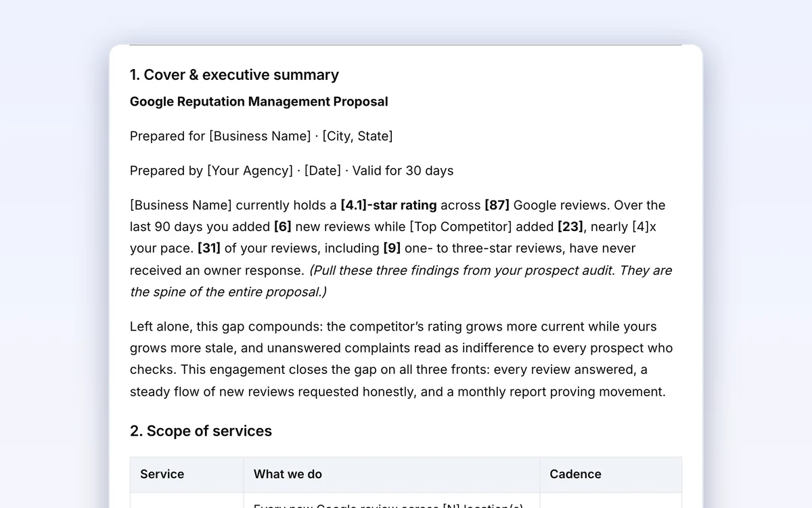812x508 pixels.
Task: Click the '[Your Agency]' placeholder
Action: [250, 171]
